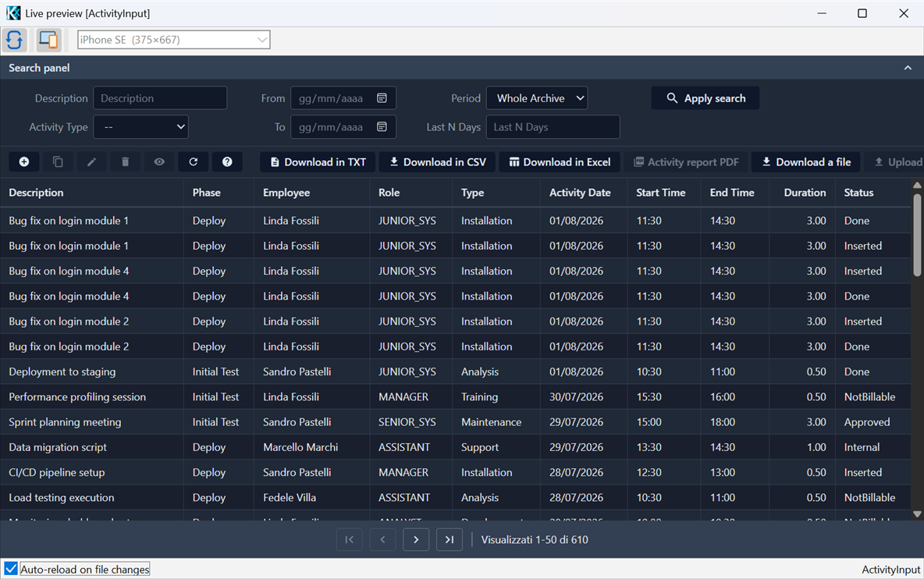Screen dimensions: 924x579
Task: Click the edit pencil icon
Action: point(91,162)
